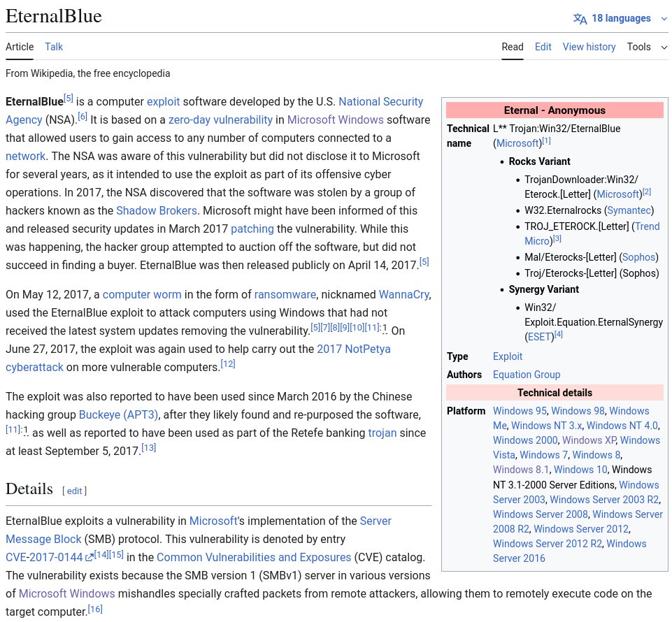Jump to citation 12
672x622 pixels.
227,363
